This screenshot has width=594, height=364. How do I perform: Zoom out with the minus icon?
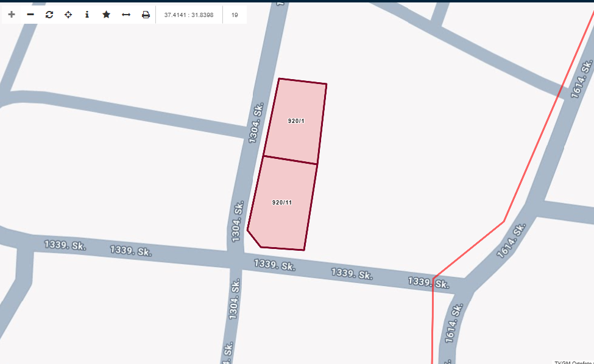(30, 15)
